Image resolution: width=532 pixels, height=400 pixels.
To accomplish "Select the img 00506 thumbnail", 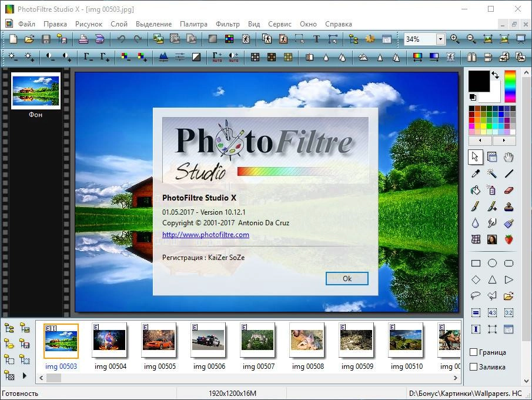I will tap(209, 341).
